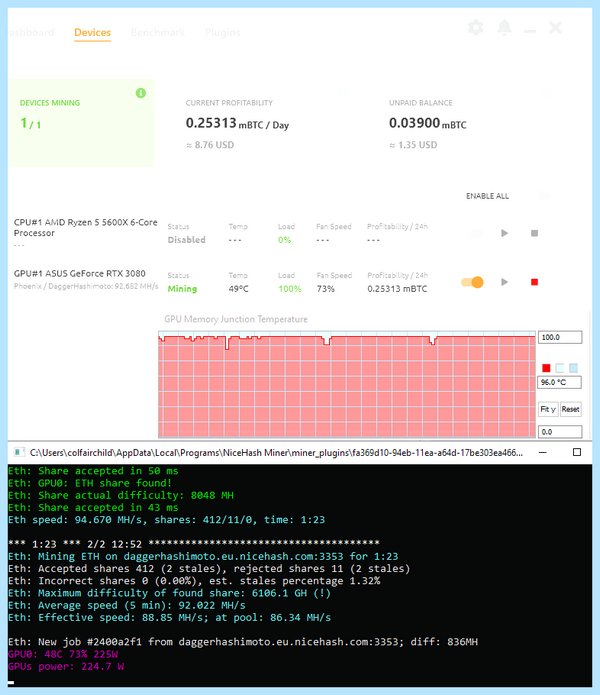600x695 pixels.
Task: Select the light blue graph color swatch
Action: pyautogui.click(x=573, y=368)
